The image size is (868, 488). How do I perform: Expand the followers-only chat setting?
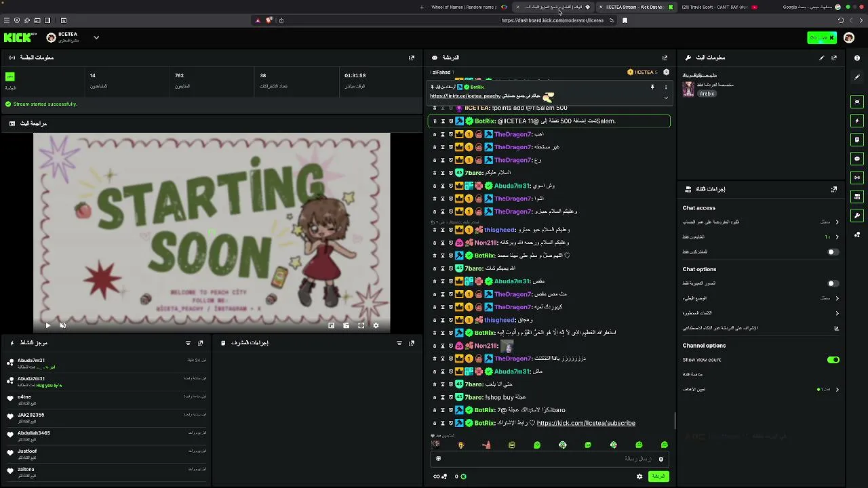[x=761, y=237]
